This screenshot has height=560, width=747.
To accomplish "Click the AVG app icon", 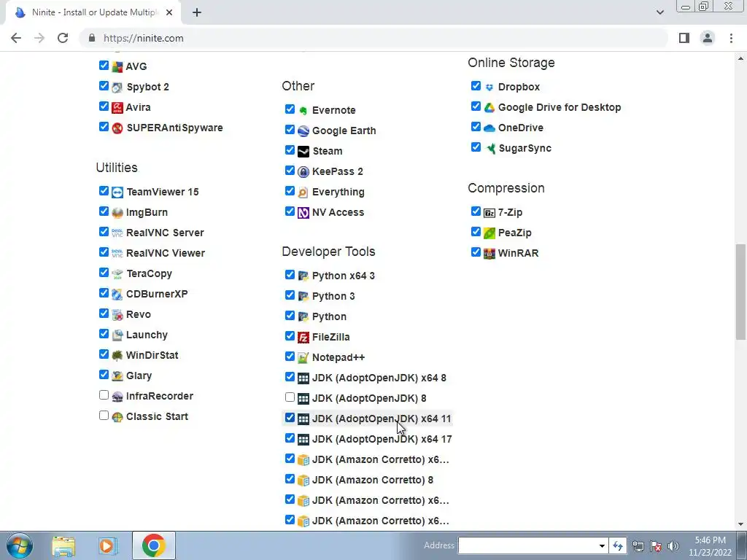I will tap(117, 66).
